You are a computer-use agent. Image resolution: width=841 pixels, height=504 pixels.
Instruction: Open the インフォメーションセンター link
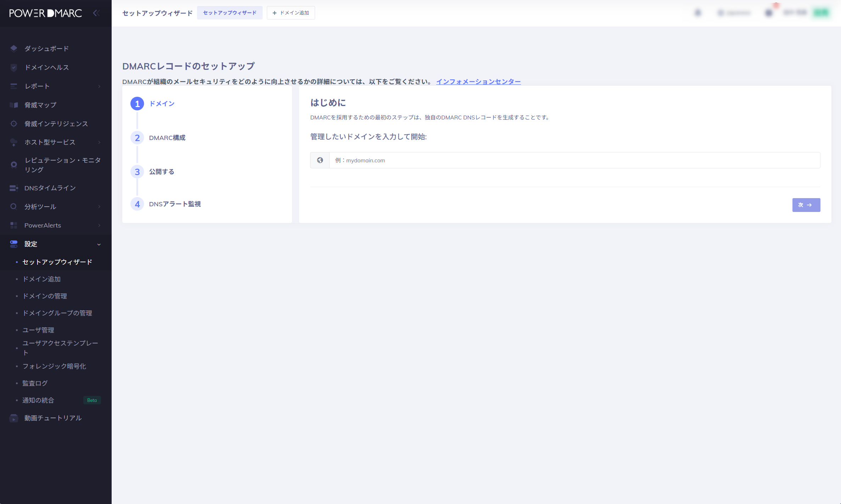pyautogui.click(x=478, y=81)
